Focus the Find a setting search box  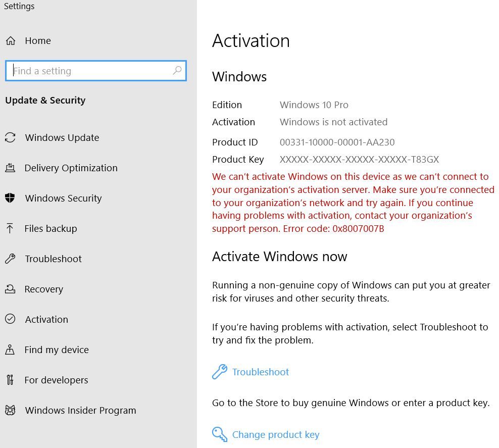pos(96,71)
